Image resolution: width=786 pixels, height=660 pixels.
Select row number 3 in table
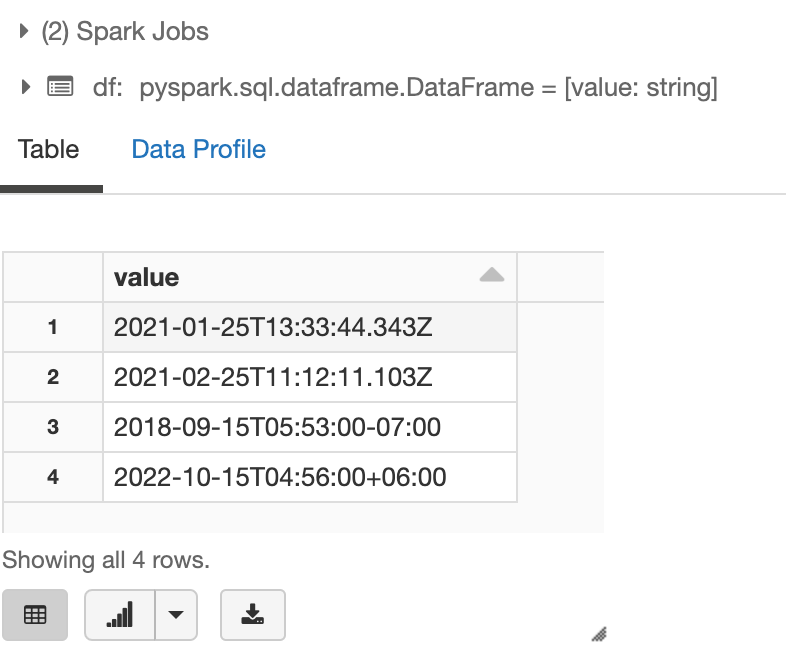(x=53, y=427)
